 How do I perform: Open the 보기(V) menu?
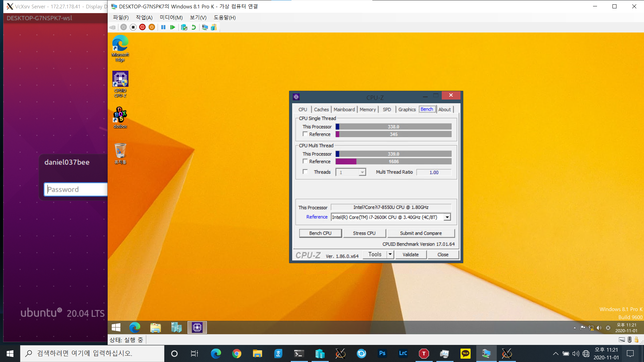198,17
